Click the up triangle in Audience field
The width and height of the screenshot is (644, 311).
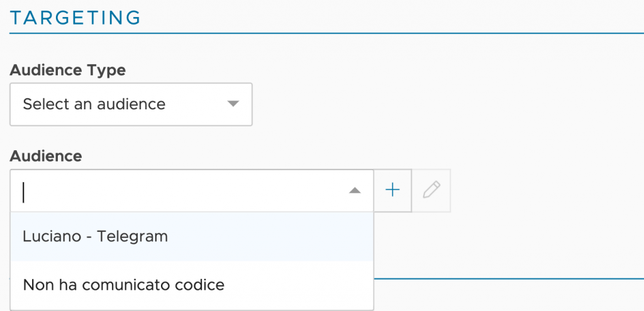(355, 190)
